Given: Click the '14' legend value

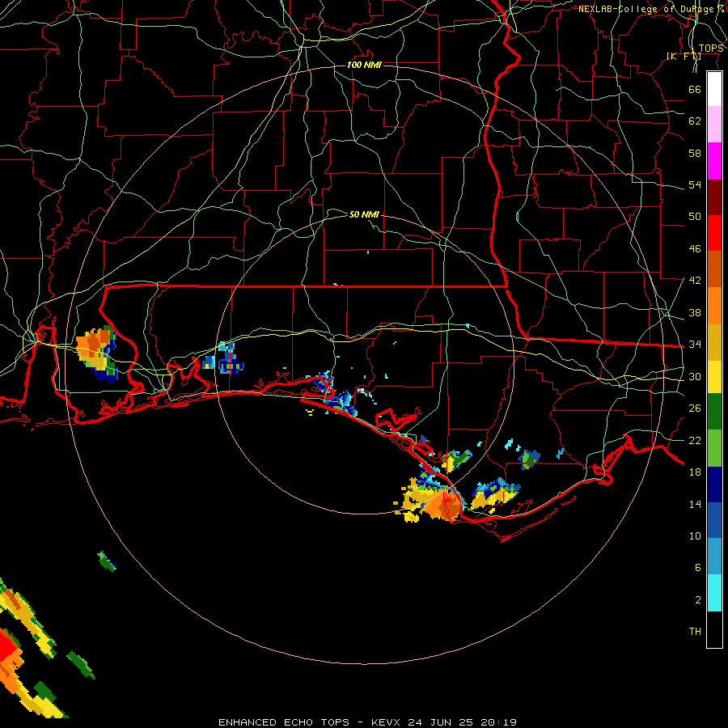Looking at the screenshot, I should click(x=695, y=504).
